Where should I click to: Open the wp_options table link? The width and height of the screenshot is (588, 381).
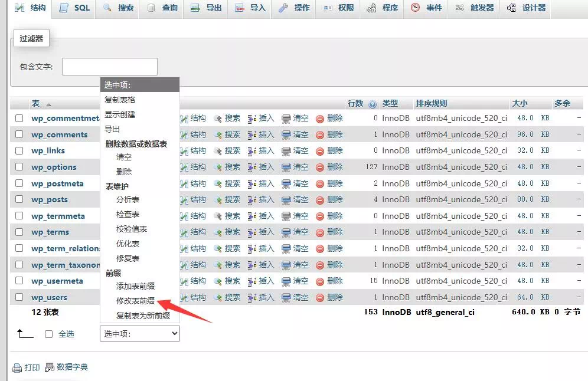[54, 167]
